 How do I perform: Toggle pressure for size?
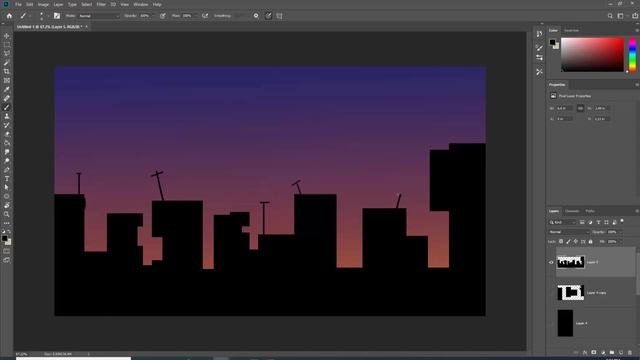[x=268, y=16]
